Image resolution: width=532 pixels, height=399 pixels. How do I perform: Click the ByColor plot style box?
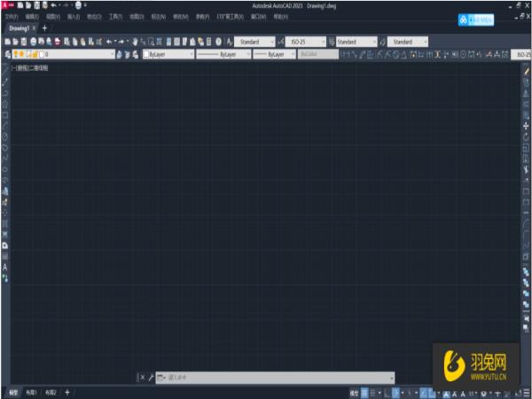pyautogui.click(x=317, y=54)
